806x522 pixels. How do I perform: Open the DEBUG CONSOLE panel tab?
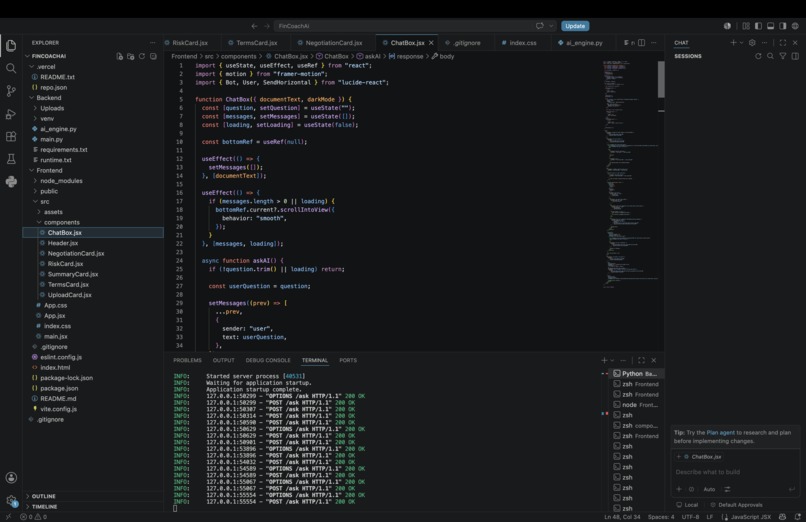[x=268, y=360]
